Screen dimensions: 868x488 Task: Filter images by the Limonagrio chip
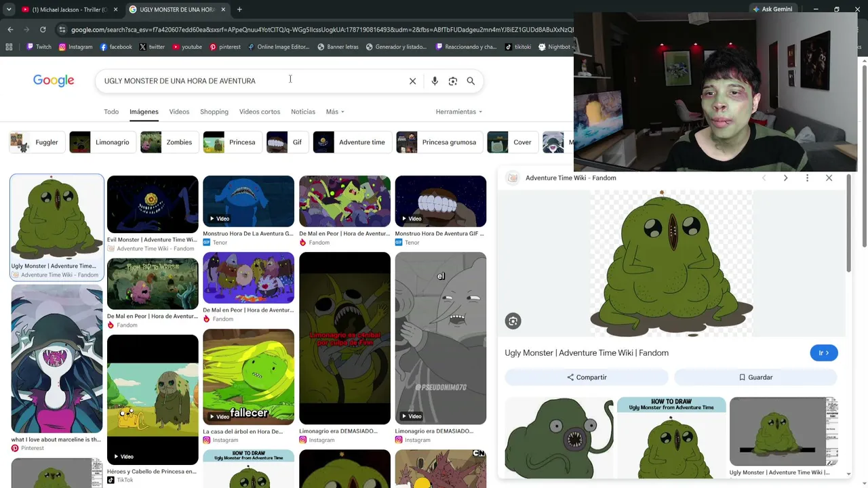click(102, 142)
